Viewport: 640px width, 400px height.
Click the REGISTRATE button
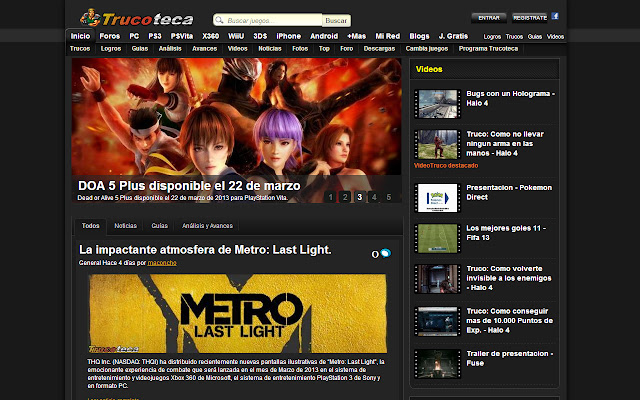pos(530,18)
